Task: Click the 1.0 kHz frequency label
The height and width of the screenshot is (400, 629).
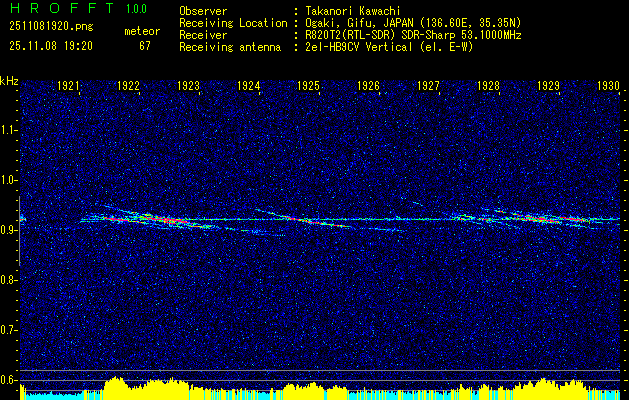Action: pos(8,180)
